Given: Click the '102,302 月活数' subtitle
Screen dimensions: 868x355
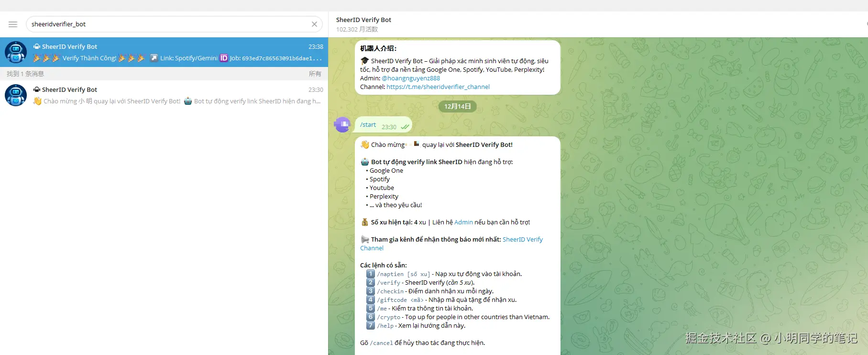Looking at the screenshot, I should [x=357, y=29].
